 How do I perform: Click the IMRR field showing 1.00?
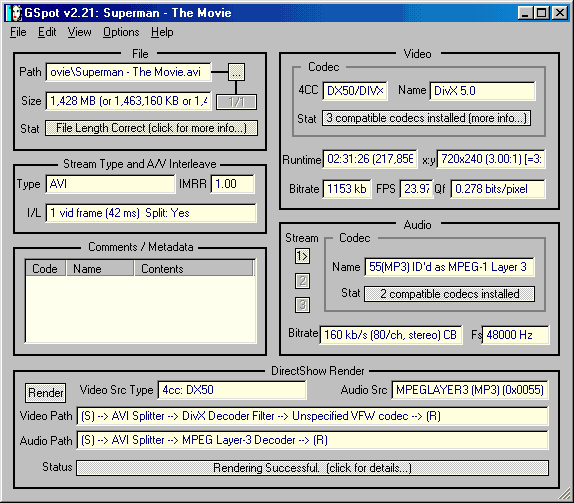point(232,184)
